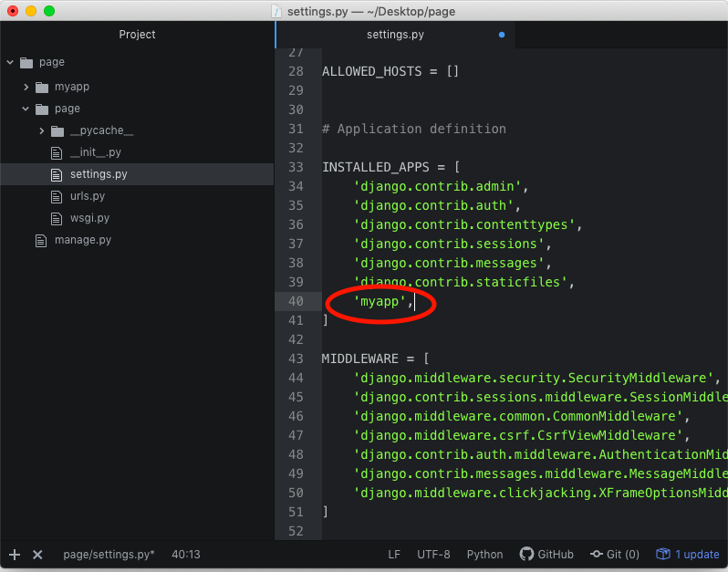This screenshot has width=728, height=572.
Task: Close the window with red button
Action: coord(13,11)
